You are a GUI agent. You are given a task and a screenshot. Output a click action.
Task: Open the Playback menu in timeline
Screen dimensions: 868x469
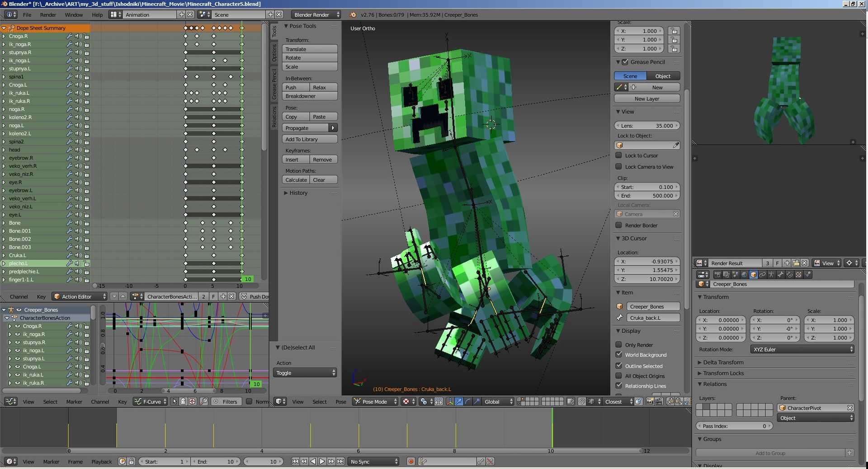(101, 461)
